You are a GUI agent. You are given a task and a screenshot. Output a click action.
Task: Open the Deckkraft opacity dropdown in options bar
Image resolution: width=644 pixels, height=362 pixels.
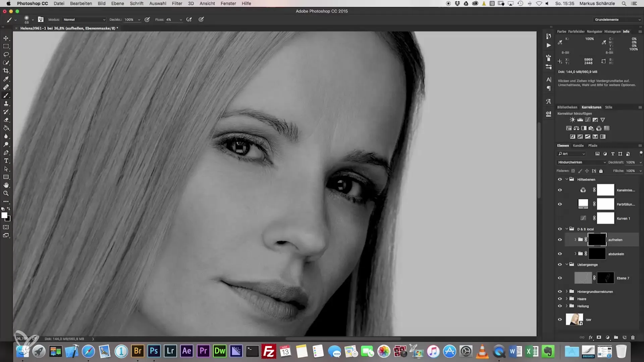(x=139, y=20)
